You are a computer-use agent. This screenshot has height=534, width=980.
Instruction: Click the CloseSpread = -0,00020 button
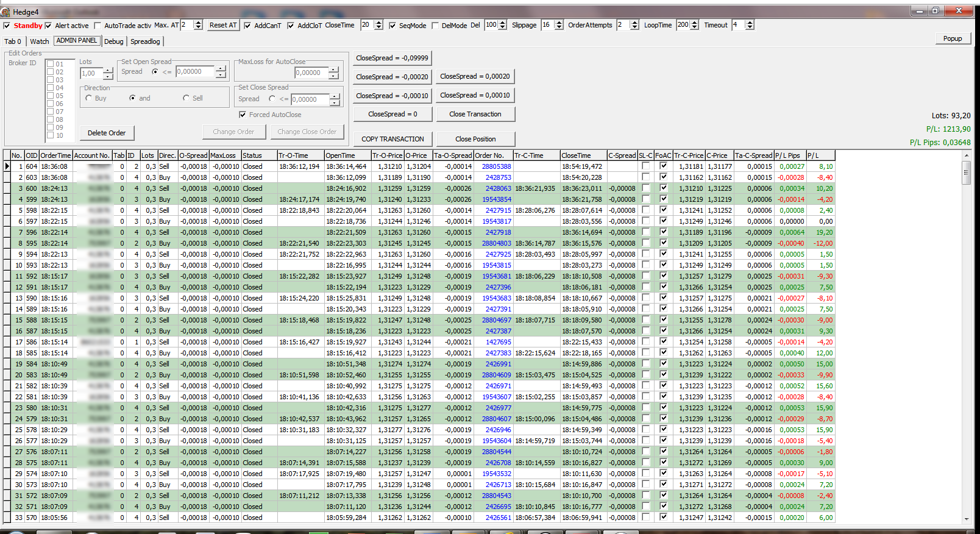pos(392,77)
